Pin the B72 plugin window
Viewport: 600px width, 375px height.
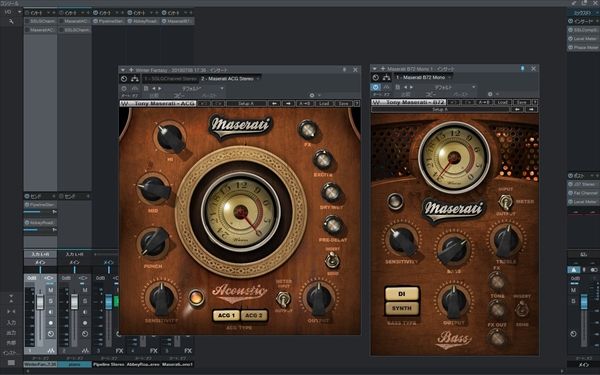point(522,68)
